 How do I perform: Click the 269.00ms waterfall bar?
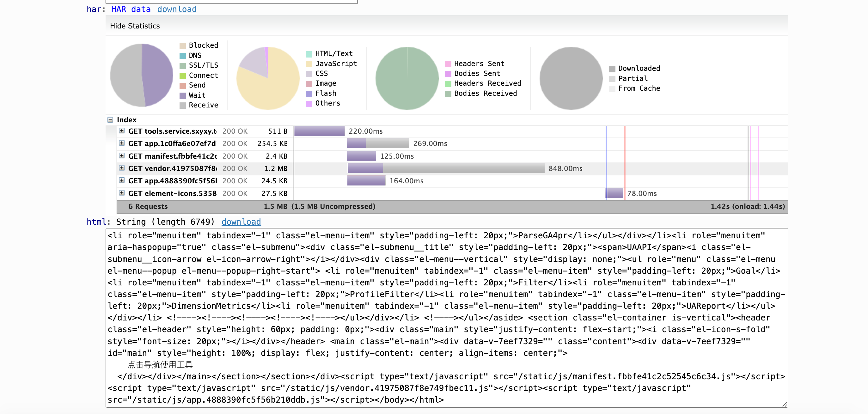[x=378, y=143]
